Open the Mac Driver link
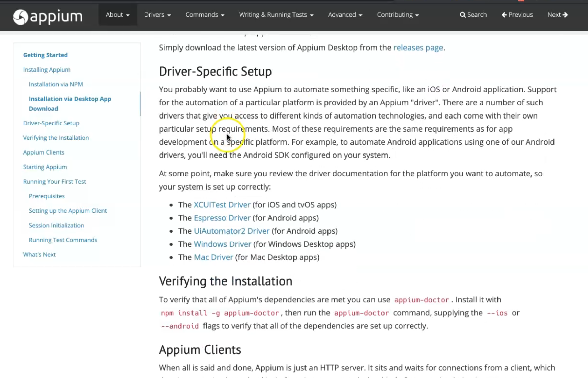Screen dimensions: 588x378 click(x=213, y=257)
